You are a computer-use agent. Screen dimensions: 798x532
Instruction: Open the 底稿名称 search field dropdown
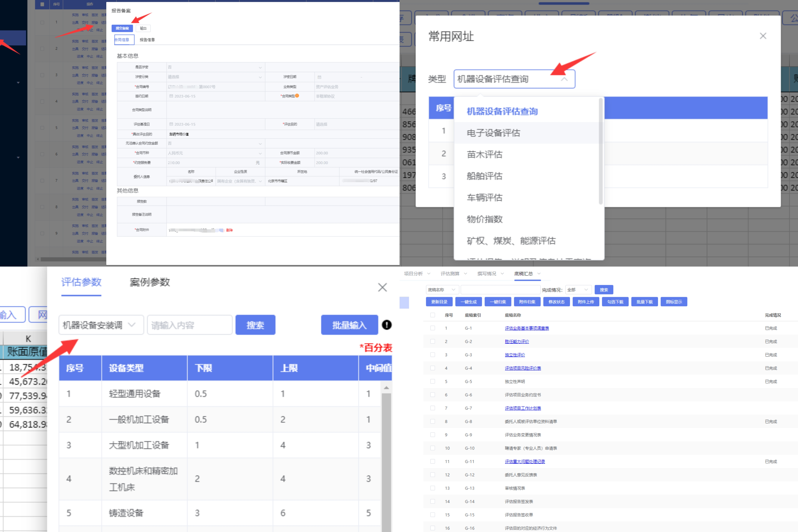pos(442,290)
